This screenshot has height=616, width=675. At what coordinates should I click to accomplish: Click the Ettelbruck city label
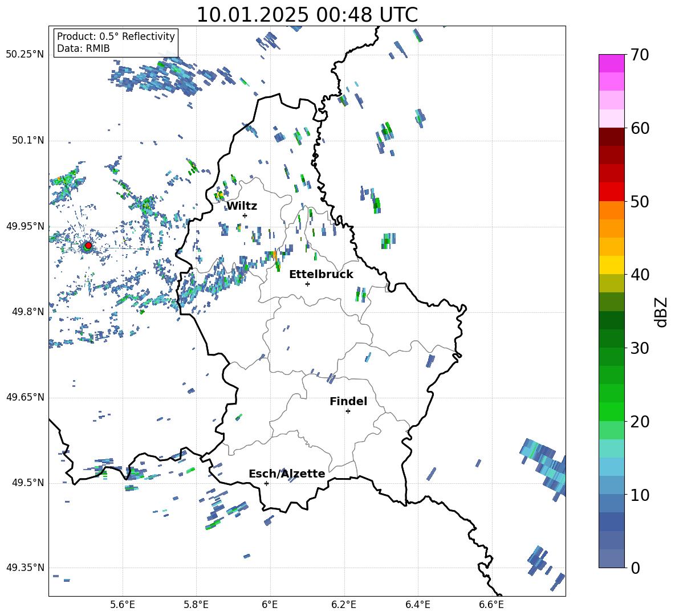coord(321,275)
